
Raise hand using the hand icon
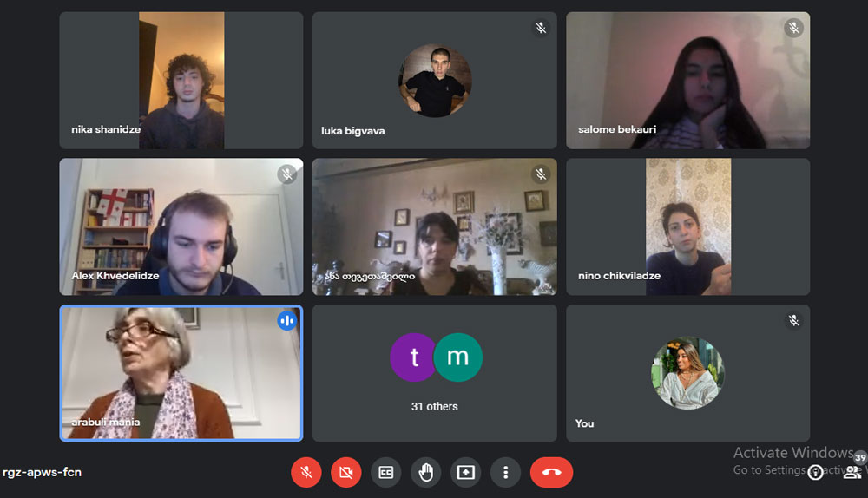point(425,472)
